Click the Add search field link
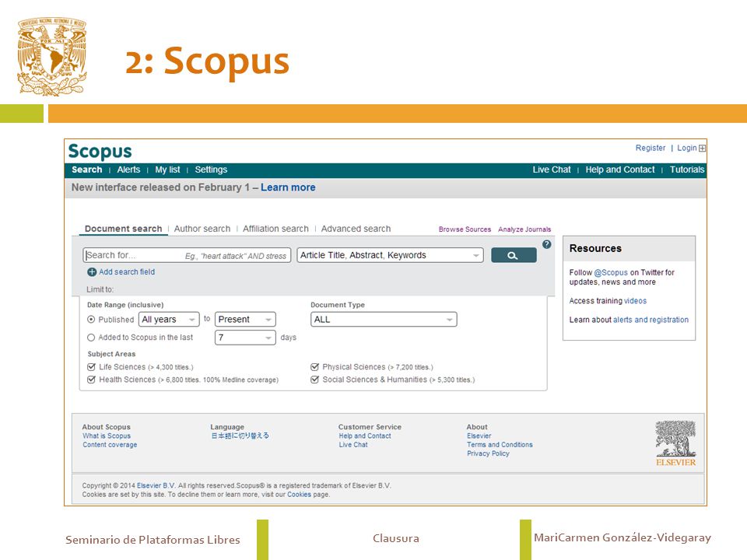 (x=127, y=272)
